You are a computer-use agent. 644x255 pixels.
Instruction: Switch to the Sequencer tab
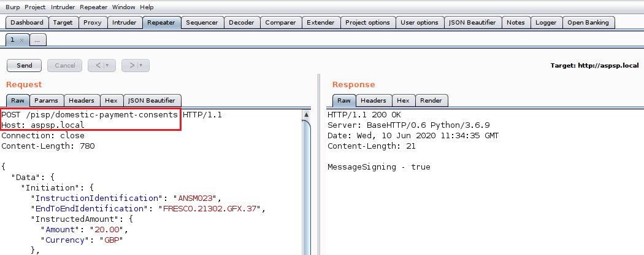(202, 23)
